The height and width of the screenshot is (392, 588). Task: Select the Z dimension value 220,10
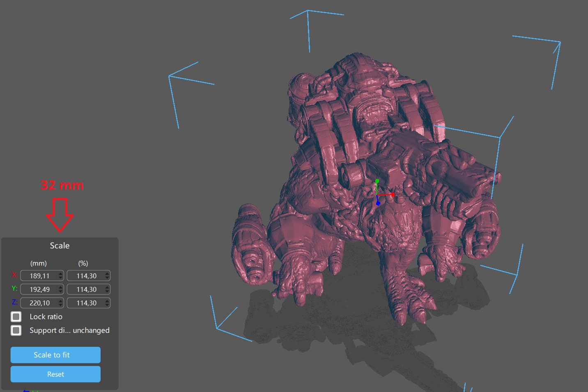coord(39,303)
